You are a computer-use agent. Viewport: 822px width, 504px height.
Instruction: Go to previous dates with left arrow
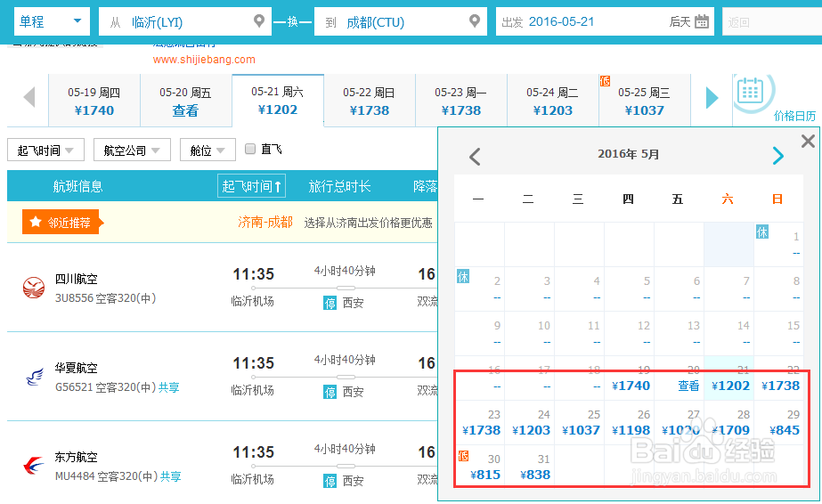pyautogui.click(x=29, y=97)
